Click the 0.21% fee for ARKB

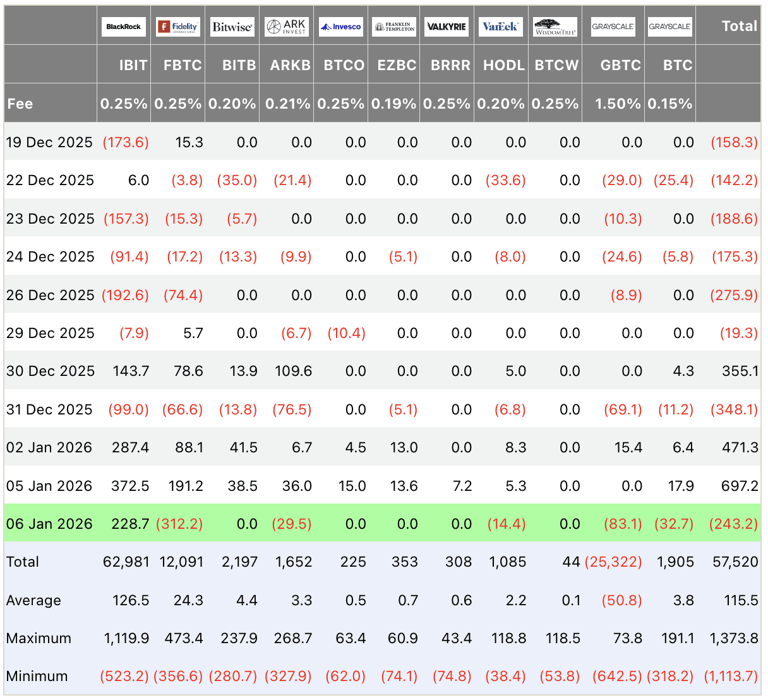288,104
